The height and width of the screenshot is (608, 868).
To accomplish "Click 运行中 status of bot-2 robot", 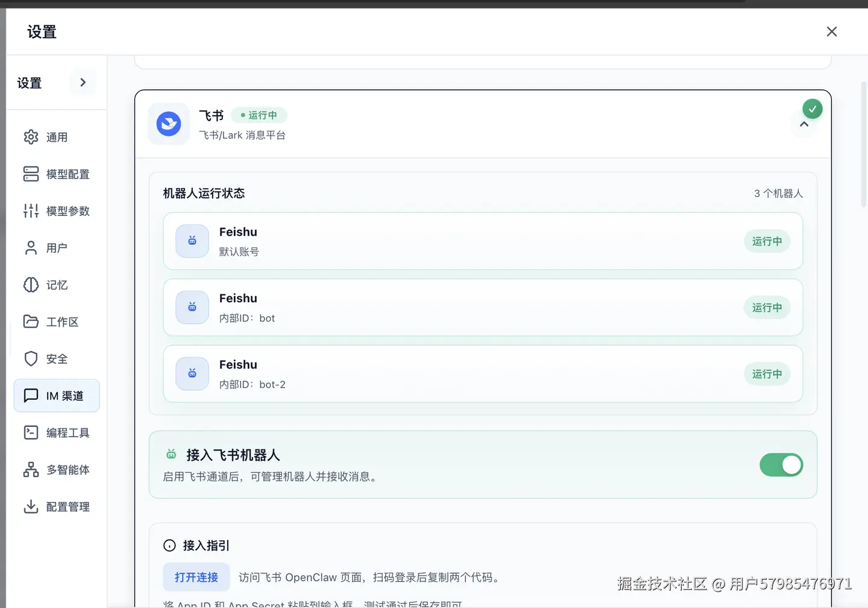I will pyautogui.click(x=767, y=374).
